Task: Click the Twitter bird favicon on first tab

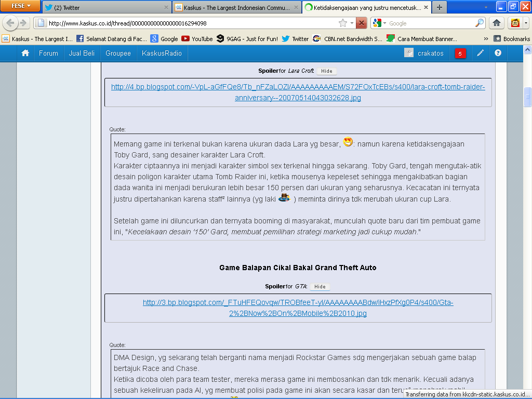Action: (x=48, y=7)
